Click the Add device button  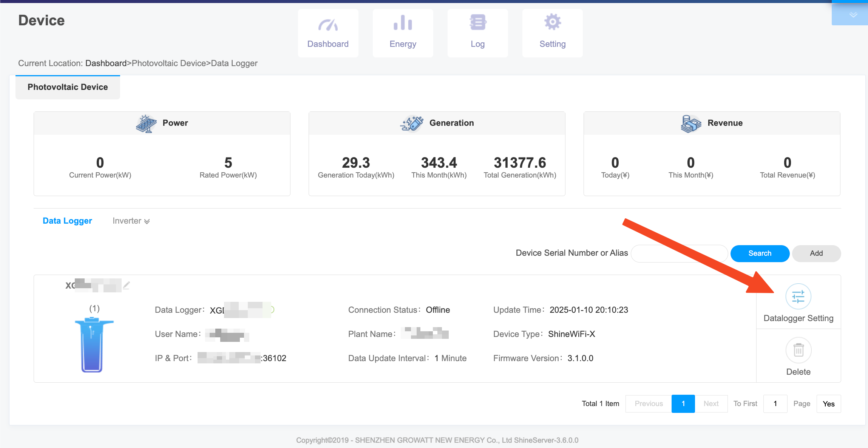[816, 253]
